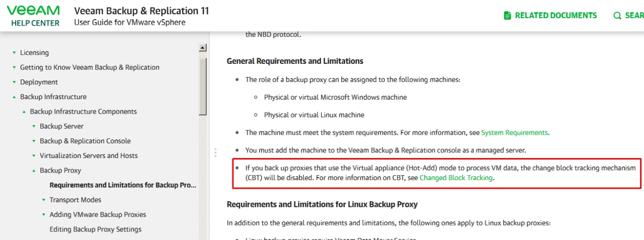The height and width of the screenshot is (240, 644).
Task: Click the sidebar resize handle dots
Action: pyautogui.click(x=215, y=152)
